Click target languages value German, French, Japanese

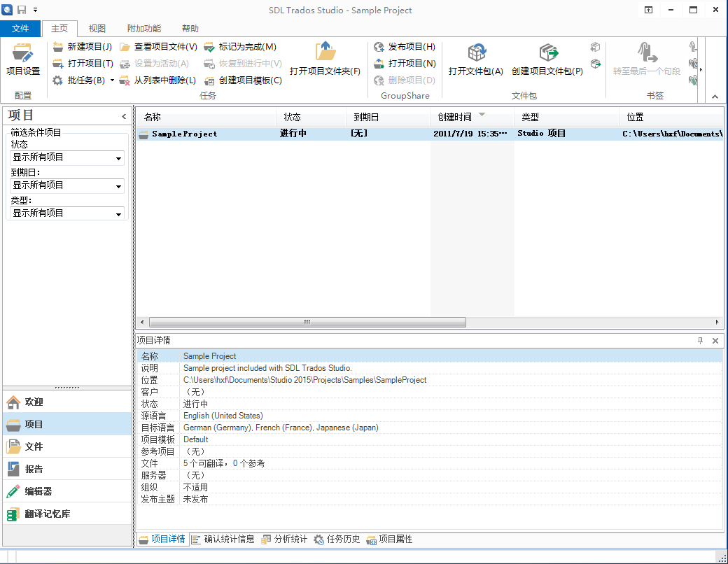tap(281, 428)
